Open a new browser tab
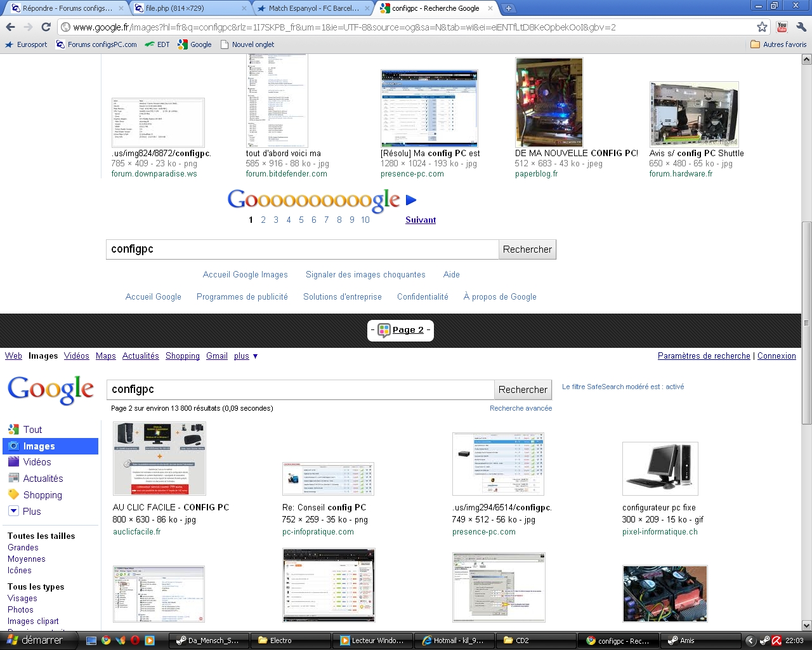Image resolution: width=812 pixels, height=650 pixels. click(x=508, y=8)
